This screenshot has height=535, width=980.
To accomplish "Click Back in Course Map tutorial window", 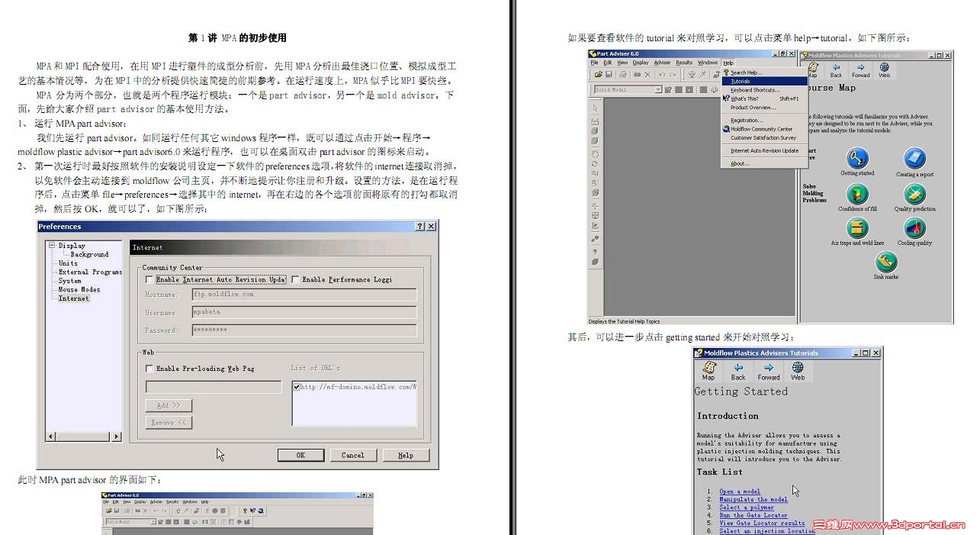I will point(836,70).
